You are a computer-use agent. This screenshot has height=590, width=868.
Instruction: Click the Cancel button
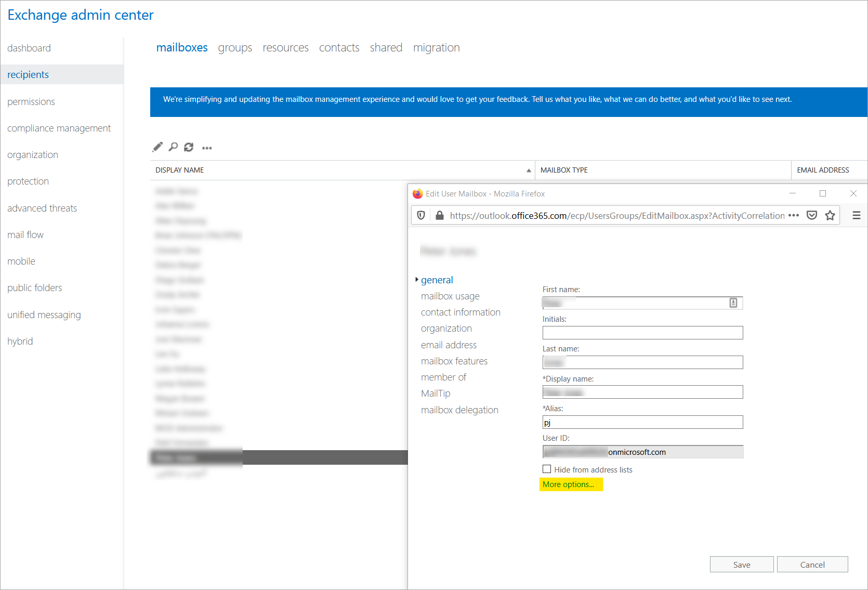click(x=812, y=565)
